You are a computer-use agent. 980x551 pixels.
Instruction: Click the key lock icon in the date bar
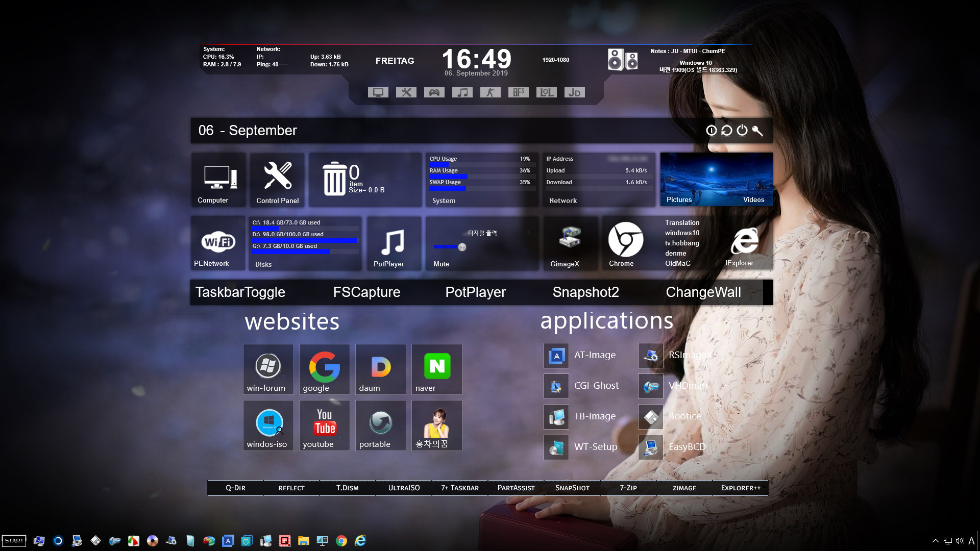(x=757, y=131)
